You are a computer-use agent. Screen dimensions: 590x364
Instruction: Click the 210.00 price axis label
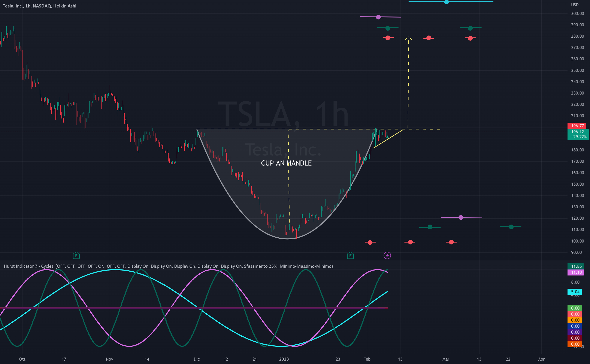coord(577,116)
